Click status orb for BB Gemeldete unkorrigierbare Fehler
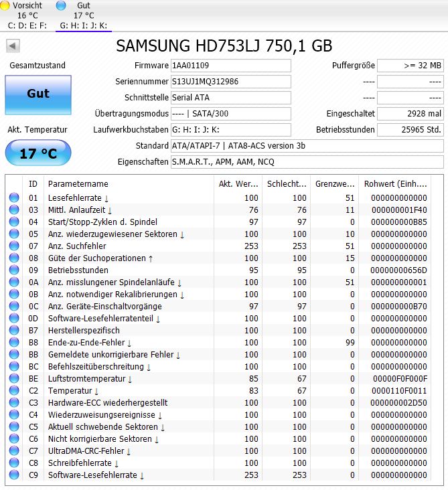Image resolution: width=448 pixels, height=490 pixels. coord(14,354)
